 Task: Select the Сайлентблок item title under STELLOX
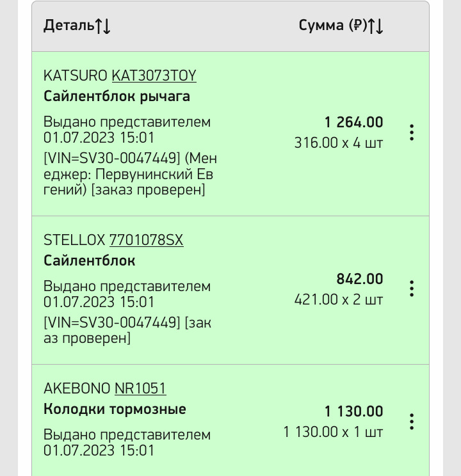tap(90, 261)
